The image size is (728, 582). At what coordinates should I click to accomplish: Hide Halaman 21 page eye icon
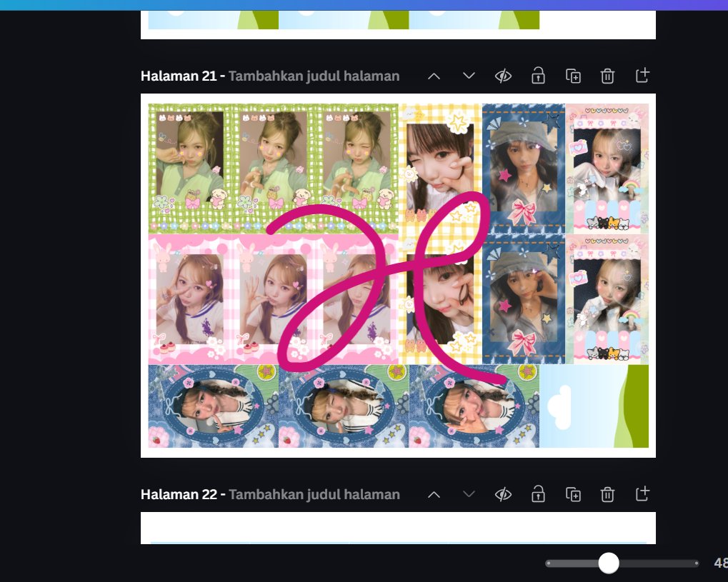click(x=503, y=76)
